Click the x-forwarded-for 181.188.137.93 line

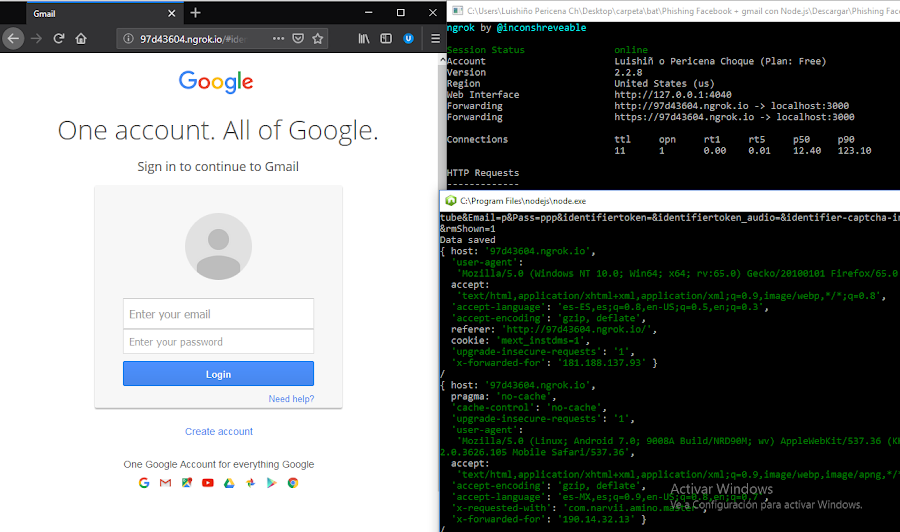click(x=554, y=363)
